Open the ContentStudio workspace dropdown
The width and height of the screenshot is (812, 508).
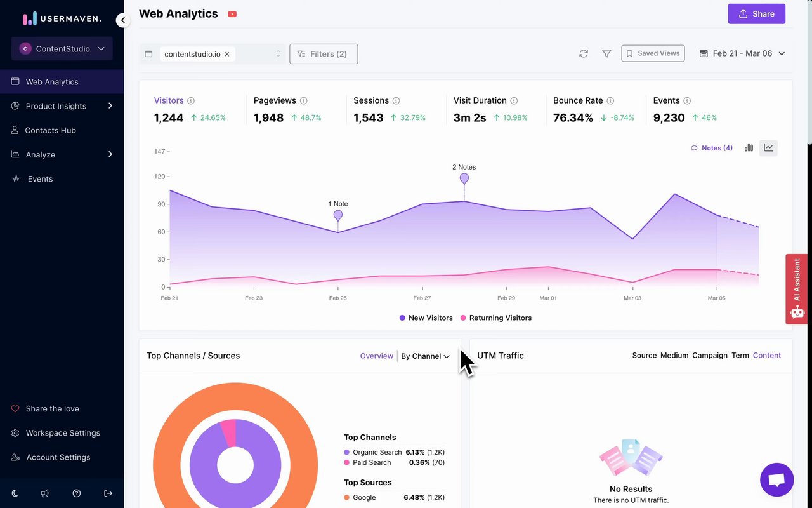tap(62, 49)
